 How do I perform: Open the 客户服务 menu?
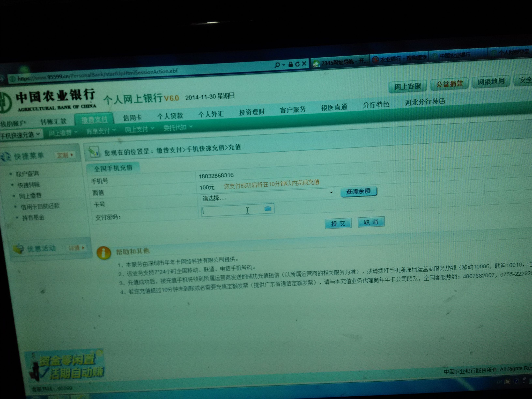(x=293, y=110)
